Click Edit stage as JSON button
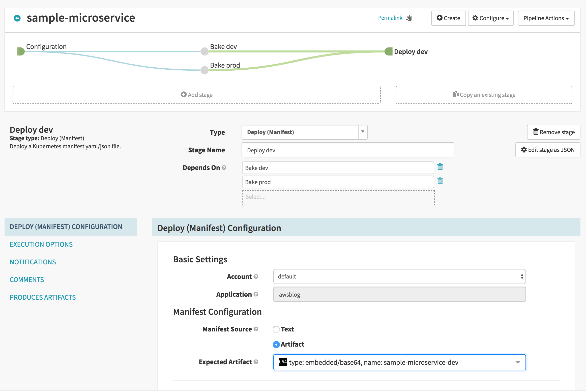The width and height of the screenshot is (586, 392). pyautogui.click(x=548, y=150)
